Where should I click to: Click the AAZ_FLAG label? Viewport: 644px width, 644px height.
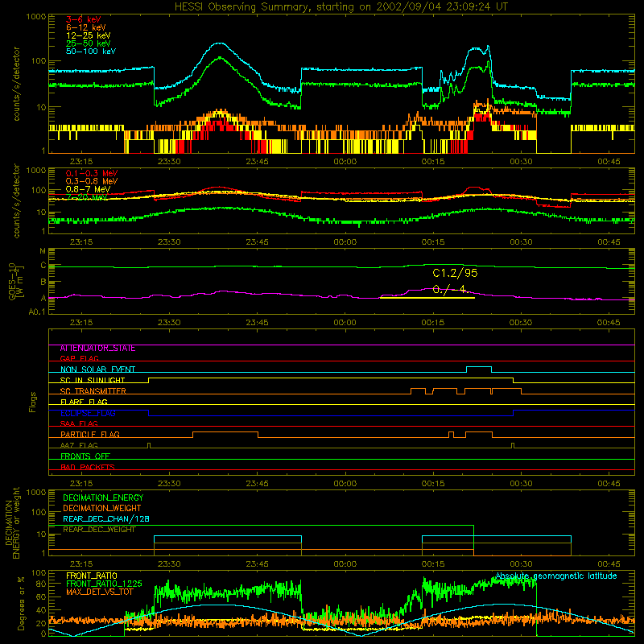(79, 445)
